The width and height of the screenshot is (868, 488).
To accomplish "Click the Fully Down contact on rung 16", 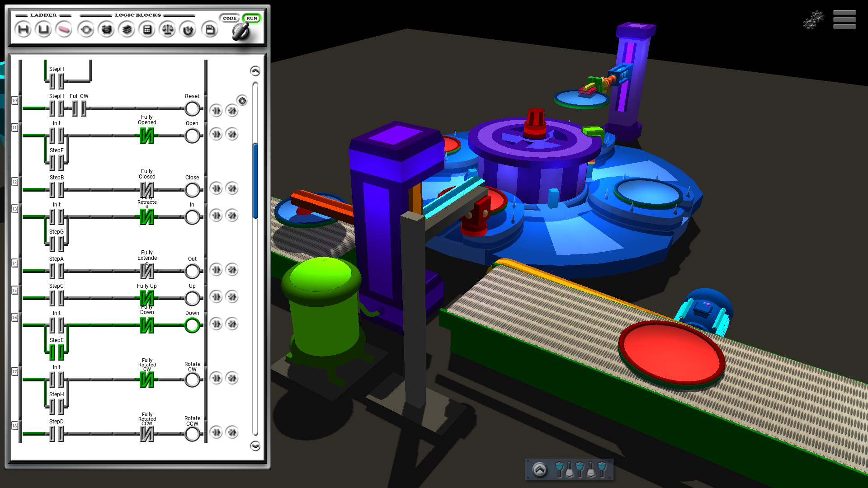I will pos(147,324).
